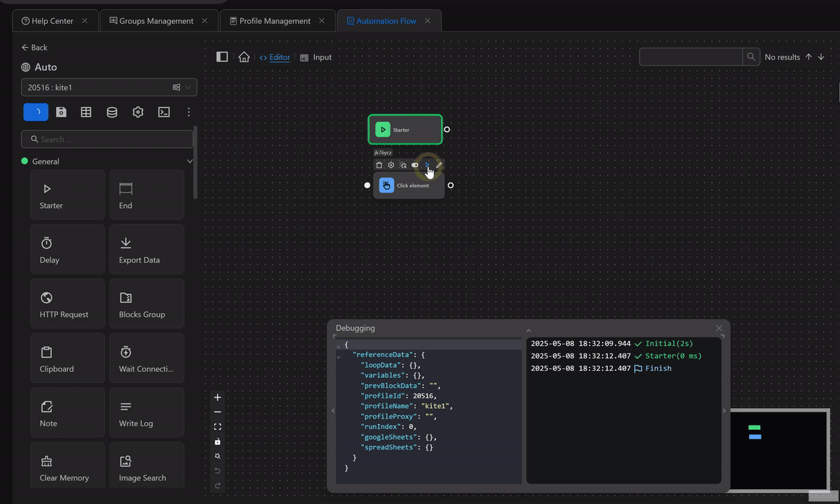Switch to the Profile Management tab

(x=274, y=21)
